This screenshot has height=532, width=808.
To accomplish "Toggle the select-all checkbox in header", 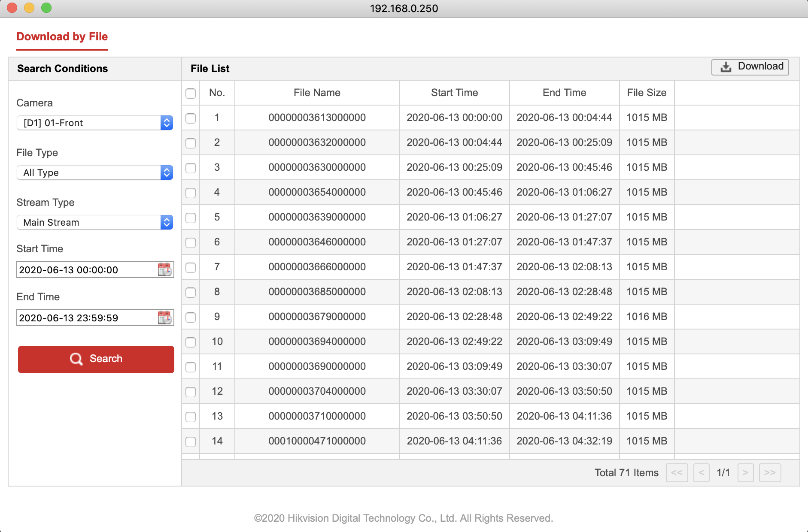I will click(191, 93).
